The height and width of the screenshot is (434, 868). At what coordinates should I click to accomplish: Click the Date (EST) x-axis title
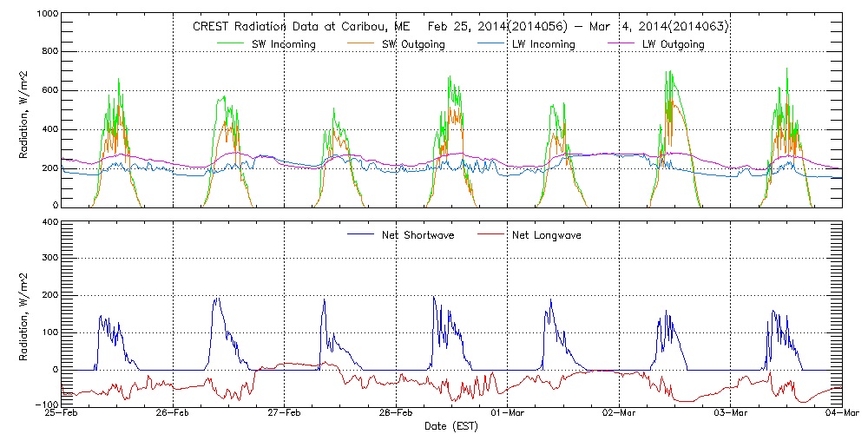pyautogui.click(x=452, y=426)
